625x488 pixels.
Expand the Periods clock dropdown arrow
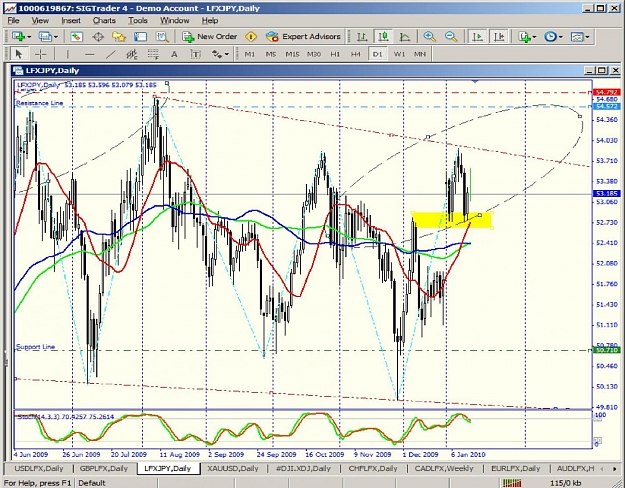560,37
